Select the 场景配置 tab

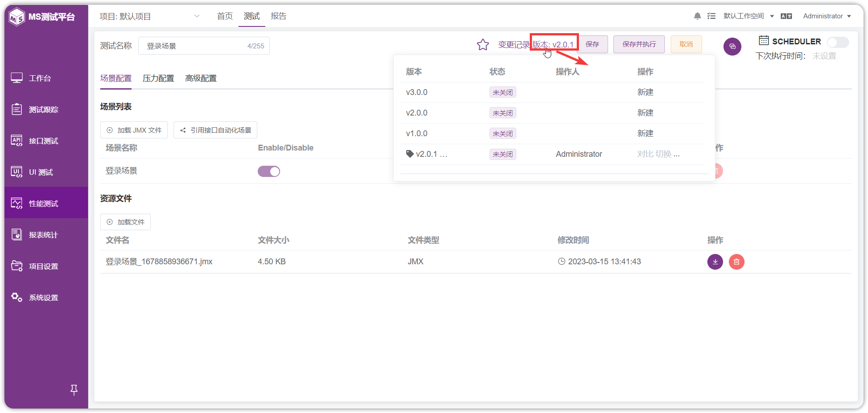pyautogui.click(x=116, y=78)
